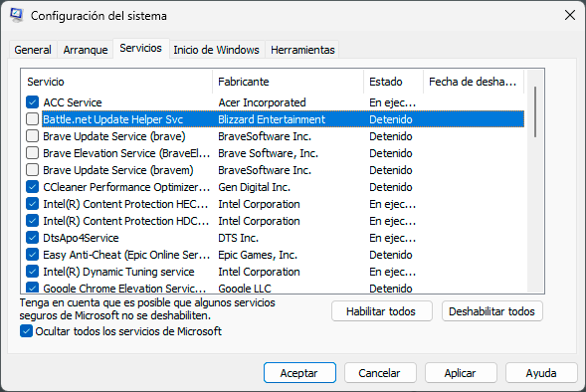Uncheck Intel(R) Content Protection HEC checkbox

[x=32, y=204]
